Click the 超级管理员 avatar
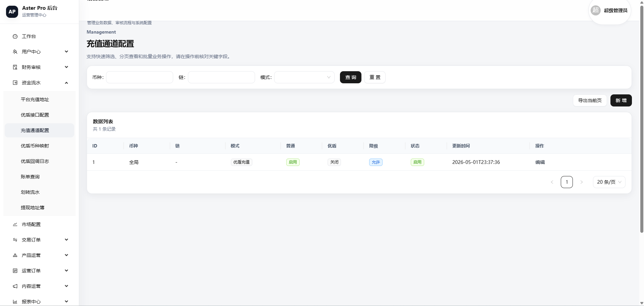Image resolution: width=644 pixels, height=306 pixels. tap(596, 10)
